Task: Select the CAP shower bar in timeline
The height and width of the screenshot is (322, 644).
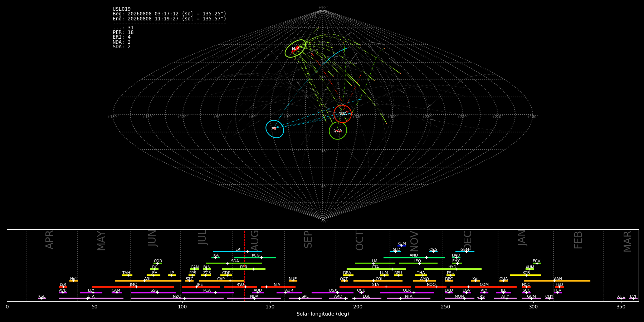Action: 222,281
